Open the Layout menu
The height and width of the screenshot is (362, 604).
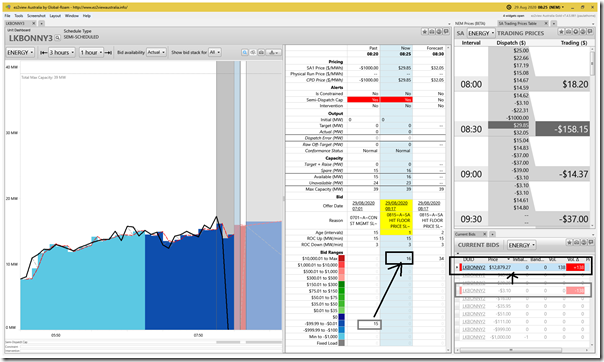pyautogui.click(x=55, y=16)
